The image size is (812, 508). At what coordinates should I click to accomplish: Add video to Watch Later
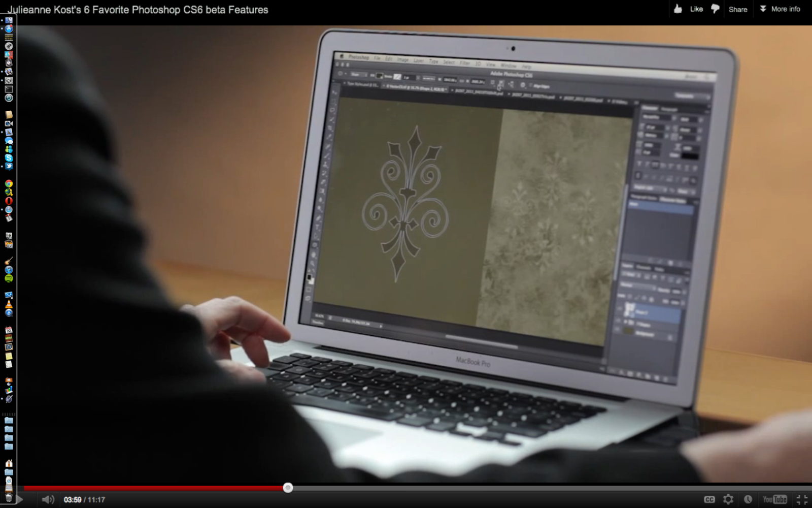click(748, 499)
